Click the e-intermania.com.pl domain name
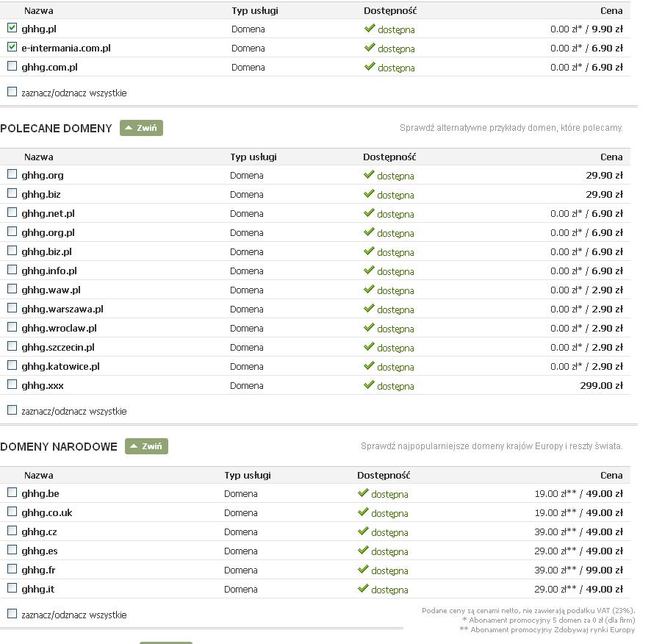Screen dimensions: 651x644 pyautogui.click(x=66, y=49)
